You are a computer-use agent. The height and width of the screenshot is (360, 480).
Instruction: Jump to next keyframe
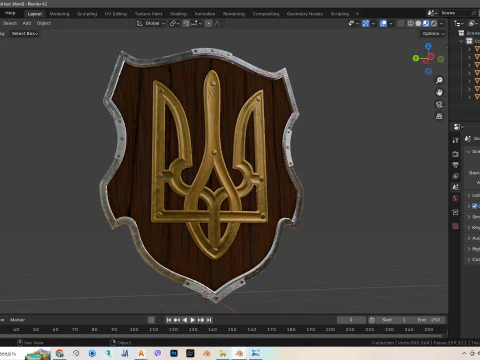(201, 320)
